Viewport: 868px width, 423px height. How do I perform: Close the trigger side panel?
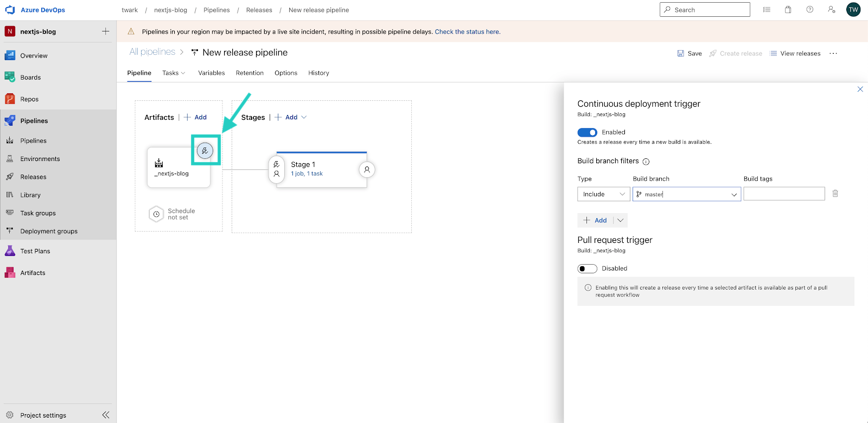point(860,89)
